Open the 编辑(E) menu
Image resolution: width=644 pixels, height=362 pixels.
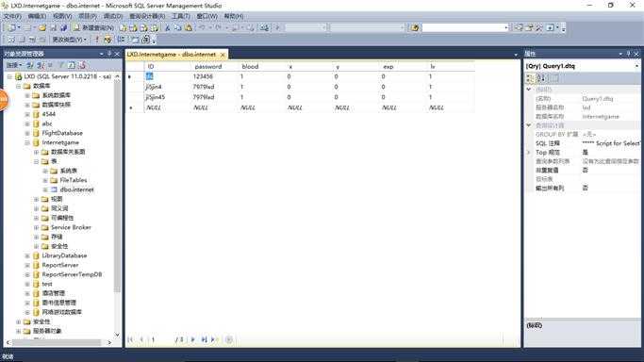pos(37,16)
